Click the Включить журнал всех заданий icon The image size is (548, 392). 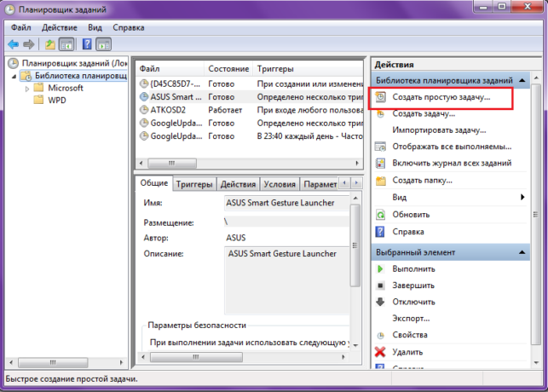380,163
